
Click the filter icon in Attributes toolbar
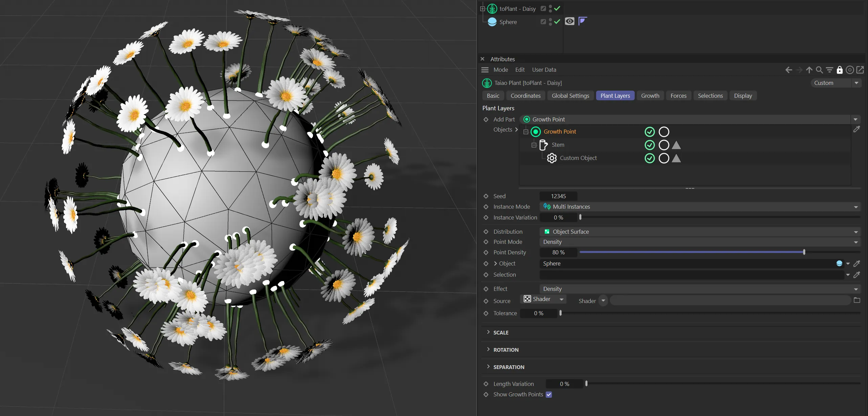829,70
